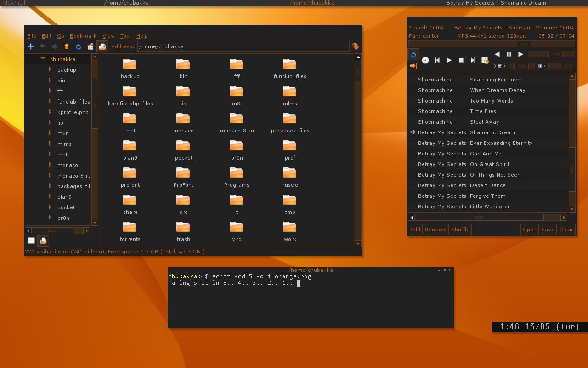Go up to the parent folder
This screenshot has width=588, height=368.
click(67, 46)
